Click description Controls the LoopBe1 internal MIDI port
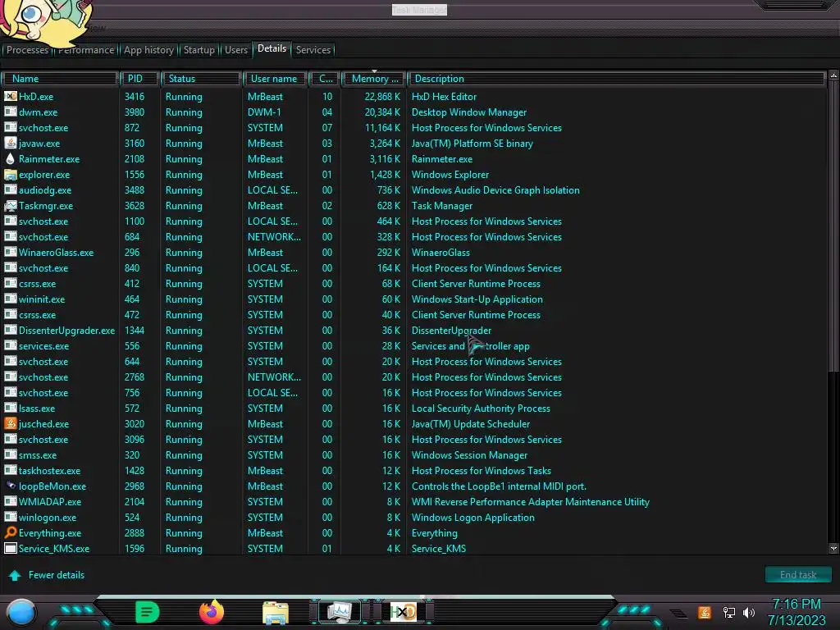 tap(499, 486)
